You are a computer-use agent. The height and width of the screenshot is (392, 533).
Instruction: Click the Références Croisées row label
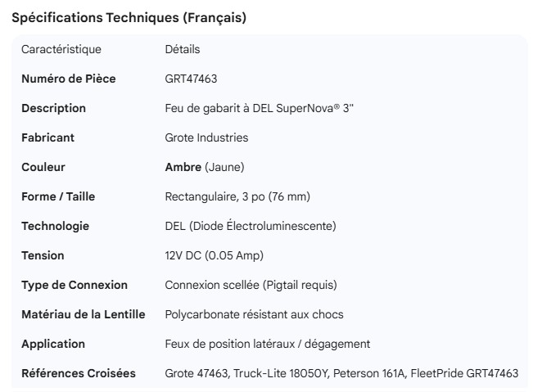pyautogui.click(x=79, y=373)
